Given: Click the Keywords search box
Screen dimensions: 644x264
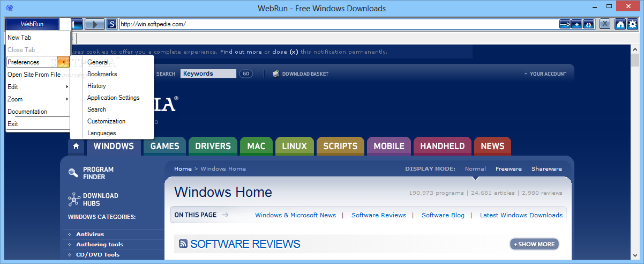Looking at the screenshot, I should click(208, 74).
